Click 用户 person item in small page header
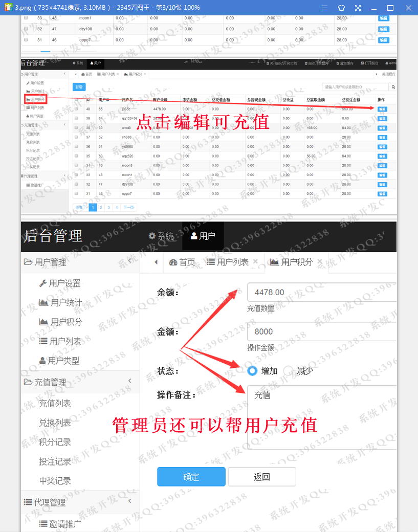 pyautogui.click(x=96, y=63)
